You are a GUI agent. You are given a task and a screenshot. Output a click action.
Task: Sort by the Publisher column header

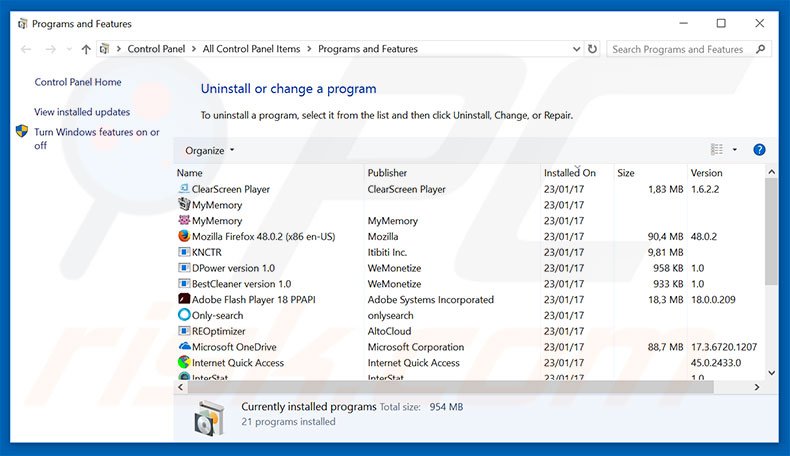point(387,173)
